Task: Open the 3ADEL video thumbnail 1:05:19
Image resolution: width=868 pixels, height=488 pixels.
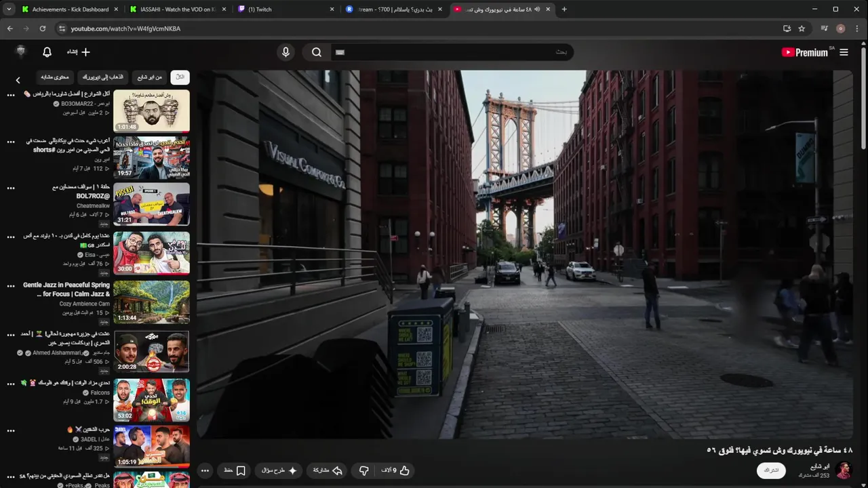Action: (151, 447)
